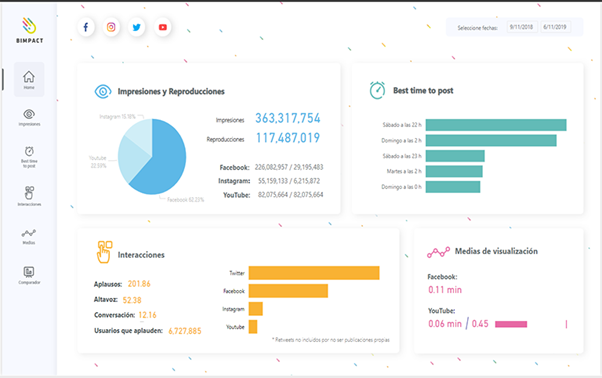
Task: Open the Facebook network filter
Action: pyautogui.click(x=86, y=27)
